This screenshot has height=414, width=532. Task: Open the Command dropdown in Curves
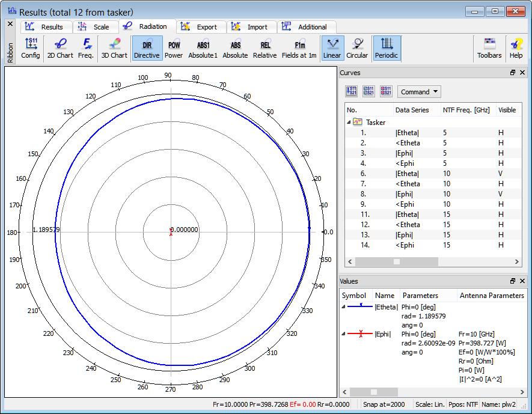pos(419,92)
